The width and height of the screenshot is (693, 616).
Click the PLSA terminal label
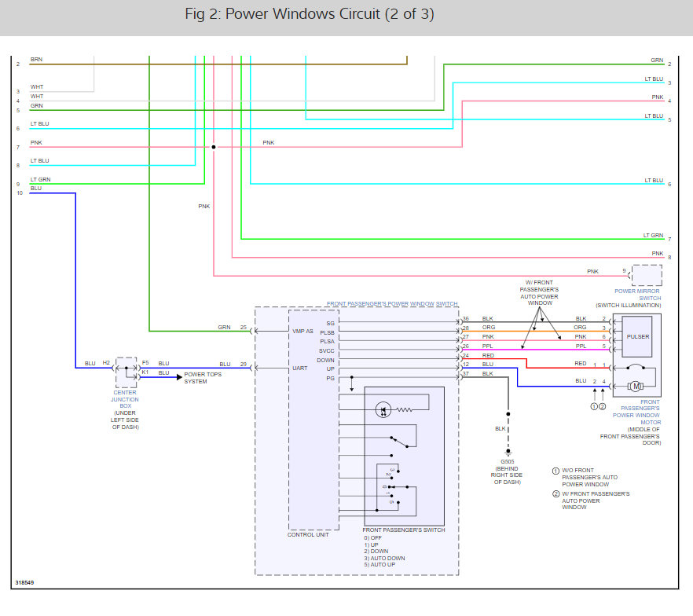[x=327, y=342]
